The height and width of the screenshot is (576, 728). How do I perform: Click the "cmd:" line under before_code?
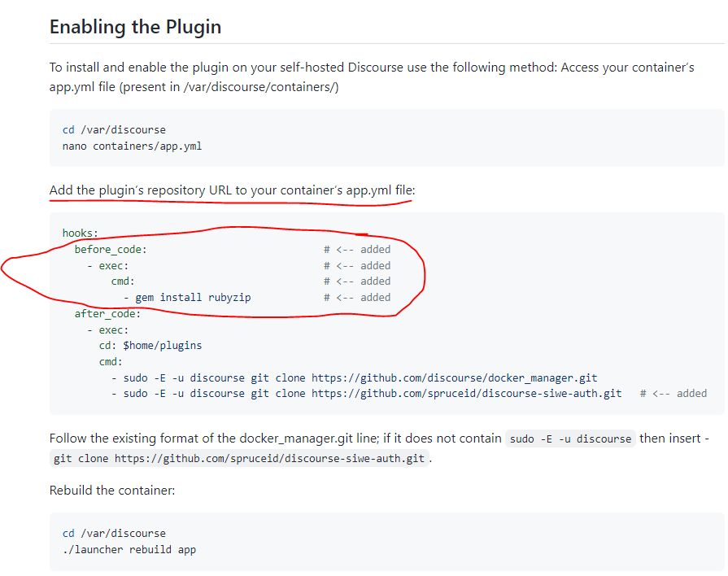click(x=123, y=281)
